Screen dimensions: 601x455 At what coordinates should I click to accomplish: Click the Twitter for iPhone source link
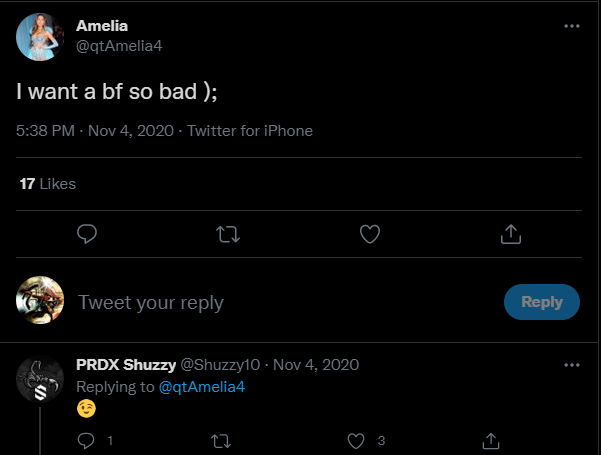click(x=250, y=131)
